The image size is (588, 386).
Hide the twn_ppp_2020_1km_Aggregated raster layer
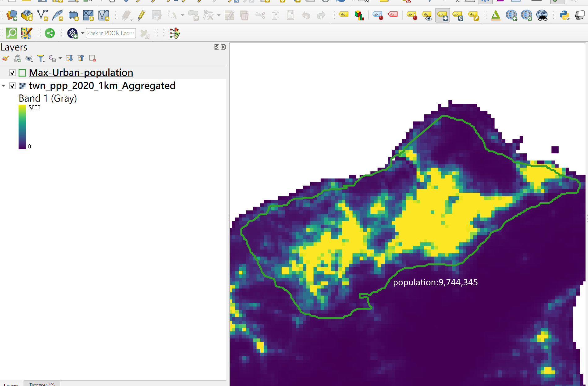(x=12, y=86)
